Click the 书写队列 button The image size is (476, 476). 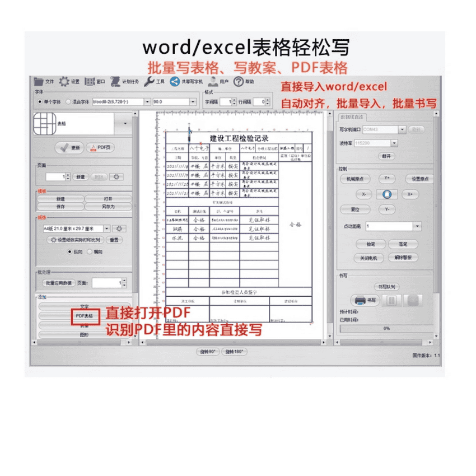[x=387, y=287]
